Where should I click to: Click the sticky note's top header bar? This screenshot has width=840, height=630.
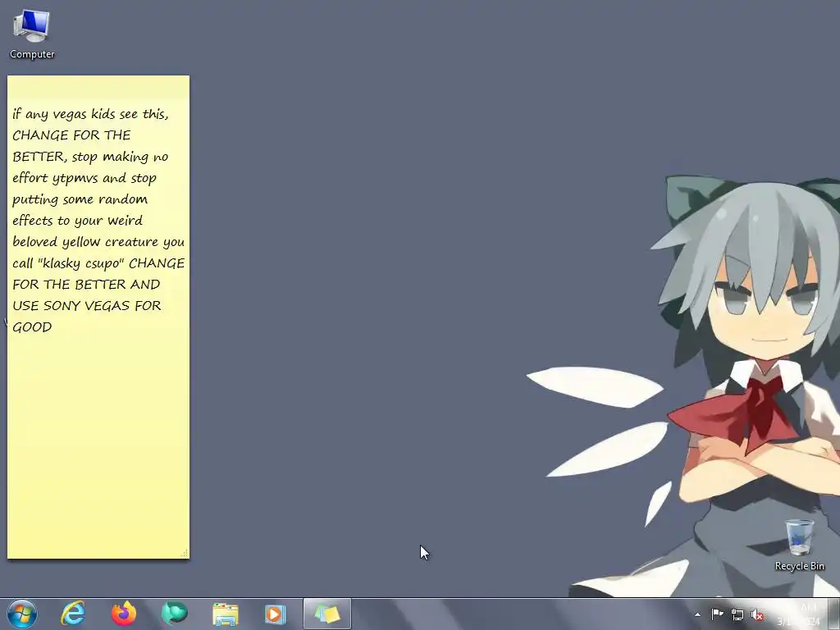98,85
